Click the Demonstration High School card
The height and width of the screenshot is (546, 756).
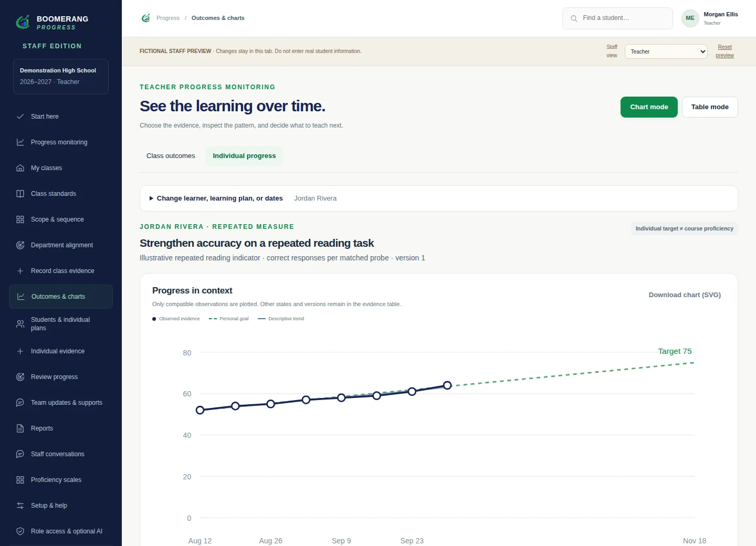[x=61, y=77]
